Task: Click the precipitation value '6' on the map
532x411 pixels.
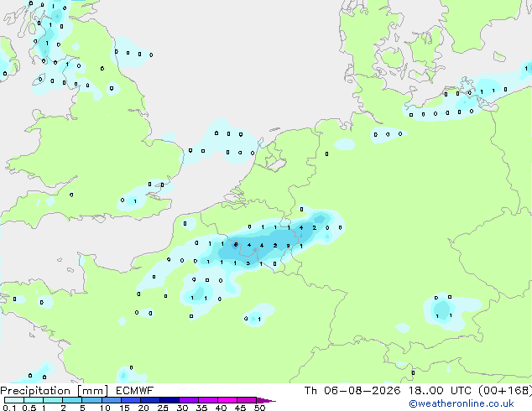Action: tap(236, 244)
